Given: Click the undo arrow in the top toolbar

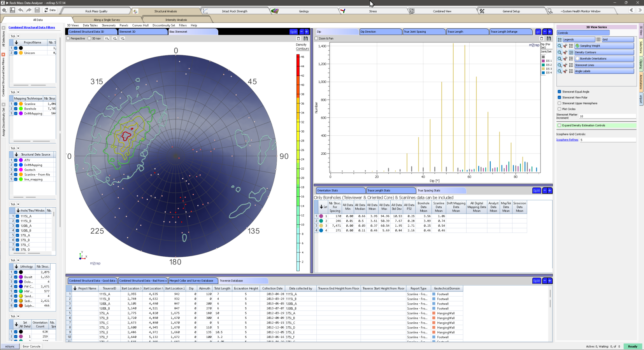Looking at the screenshot, I should pyautogui.click(x=21, y=10).
